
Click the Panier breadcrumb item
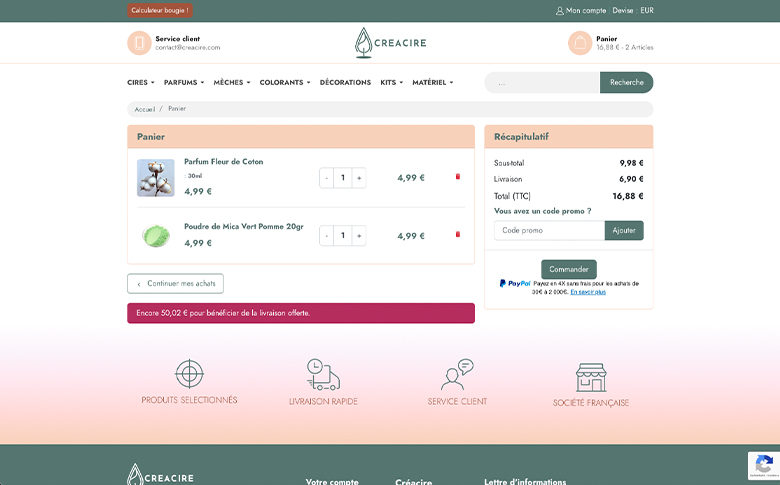pos(177,108)
